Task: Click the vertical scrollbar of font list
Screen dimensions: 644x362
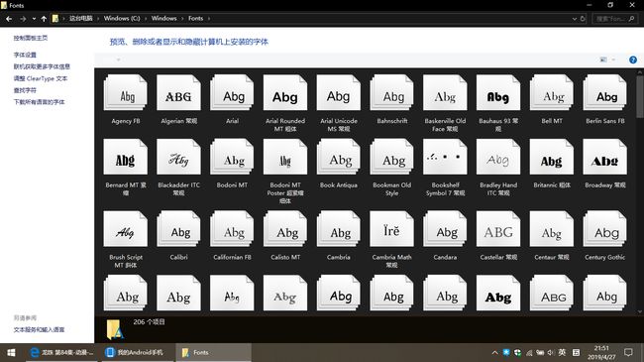Action: coord(639,192)
